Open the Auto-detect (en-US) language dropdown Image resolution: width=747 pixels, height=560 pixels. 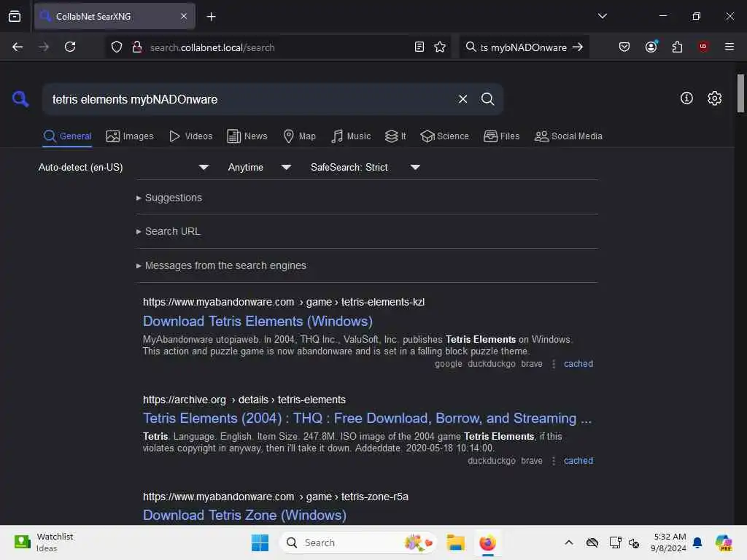(x=123, y=167)
